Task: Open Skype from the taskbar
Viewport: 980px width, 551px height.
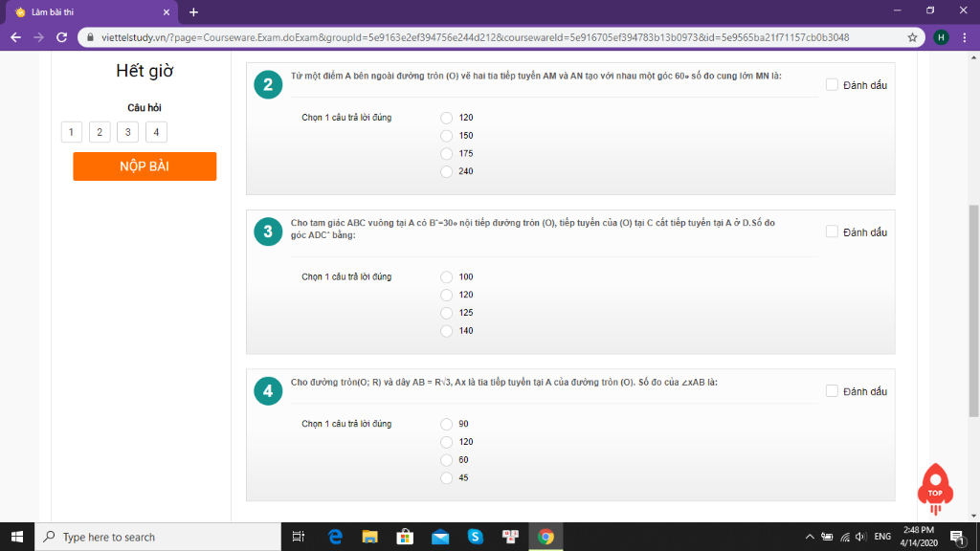Action: tap(475, 537)
